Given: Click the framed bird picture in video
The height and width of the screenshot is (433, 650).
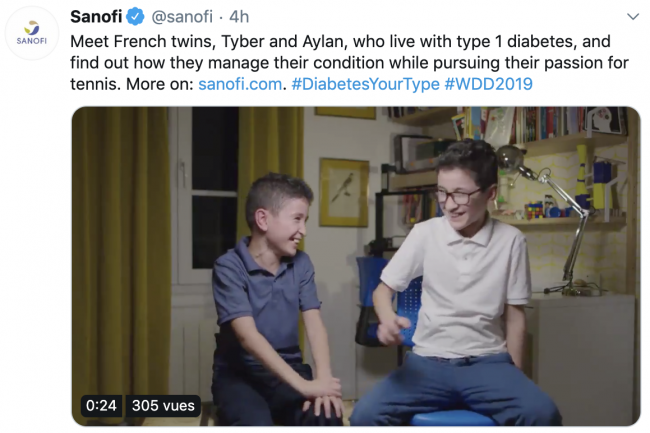Looking at the screenshot, I should [x=344, y=192].
